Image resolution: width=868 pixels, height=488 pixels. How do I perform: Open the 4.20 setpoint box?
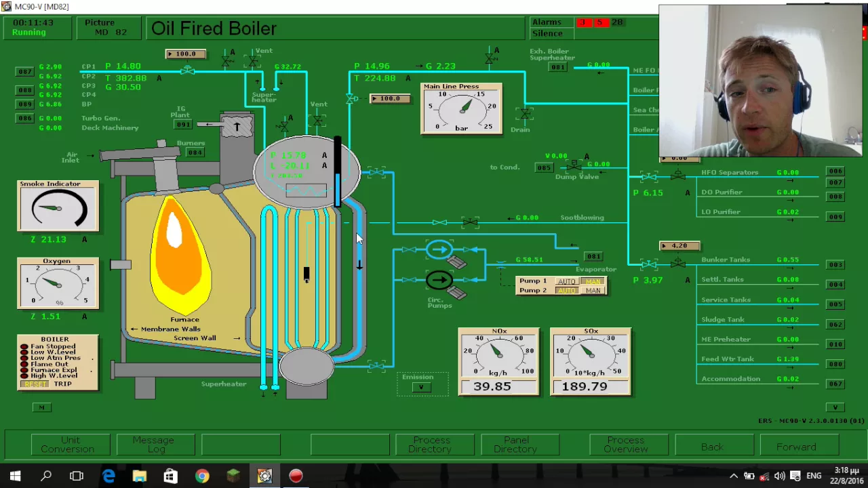point(679,246)
